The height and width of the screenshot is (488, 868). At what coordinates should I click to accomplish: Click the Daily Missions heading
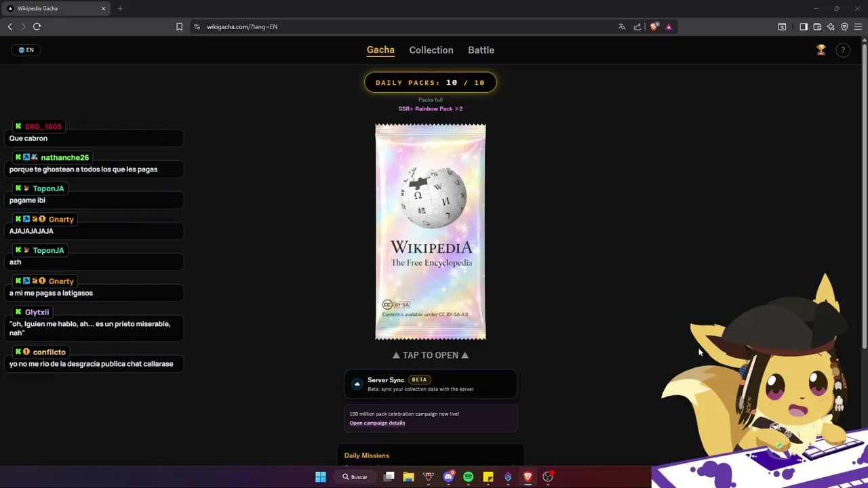point(366,455)
